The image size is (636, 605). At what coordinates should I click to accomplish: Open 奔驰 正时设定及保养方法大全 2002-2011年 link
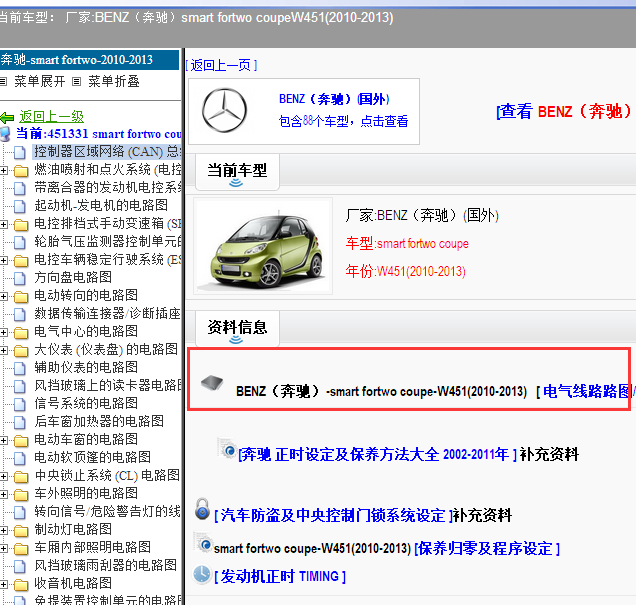[x=378, y=455]
